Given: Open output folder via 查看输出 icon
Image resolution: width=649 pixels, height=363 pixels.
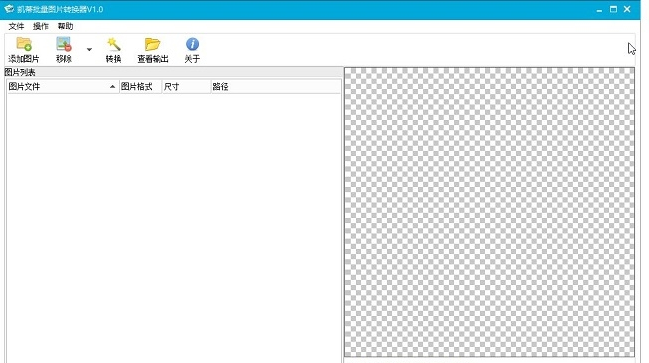Looking at the screenshot, I should click(x=152, y=44).
